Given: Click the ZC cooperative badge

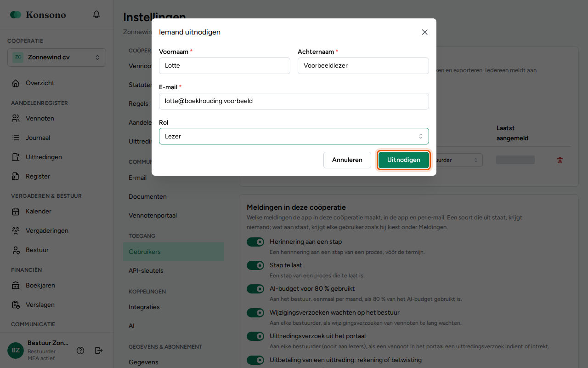Looking at the screenshot, I should 18,57.
